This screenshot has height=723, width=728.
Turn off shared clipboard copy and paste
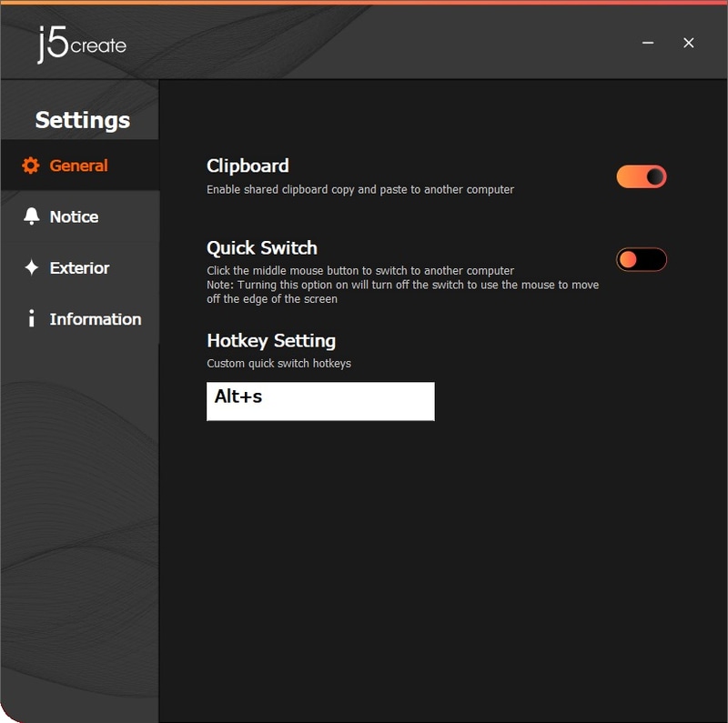pyautogui.click(x=641, y=176)
